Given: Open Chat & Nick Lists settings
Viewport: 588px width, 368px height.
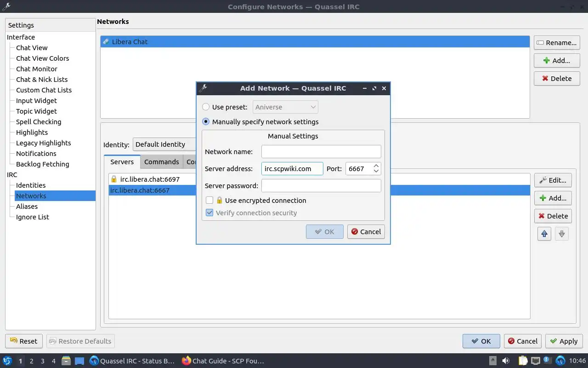Looking at the screenshot, I should 42,80.
